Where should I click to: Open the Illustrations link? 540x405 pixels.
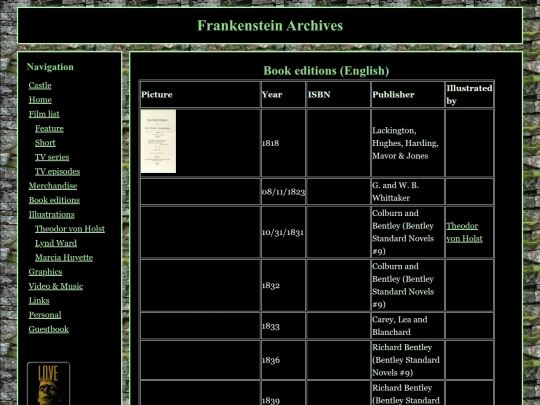click(x=52, y=215)
